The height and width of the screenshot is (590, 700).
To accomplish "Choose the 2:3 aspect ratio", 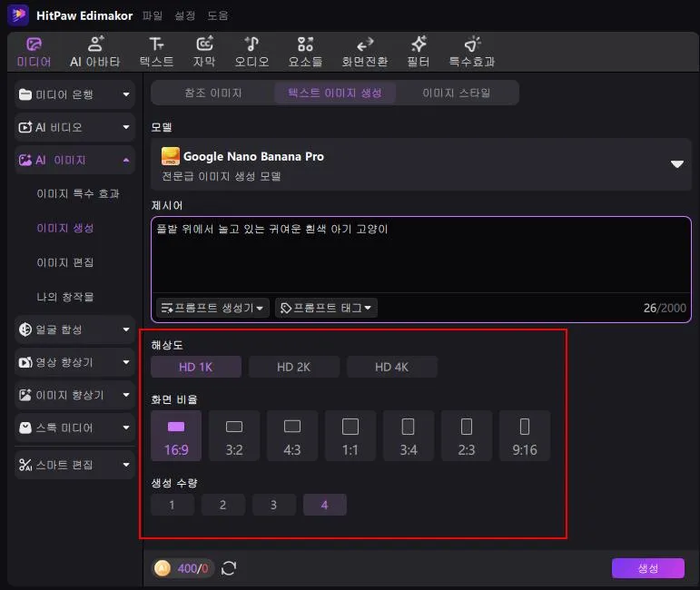I will pyautogui.click(x=467, y=436).
